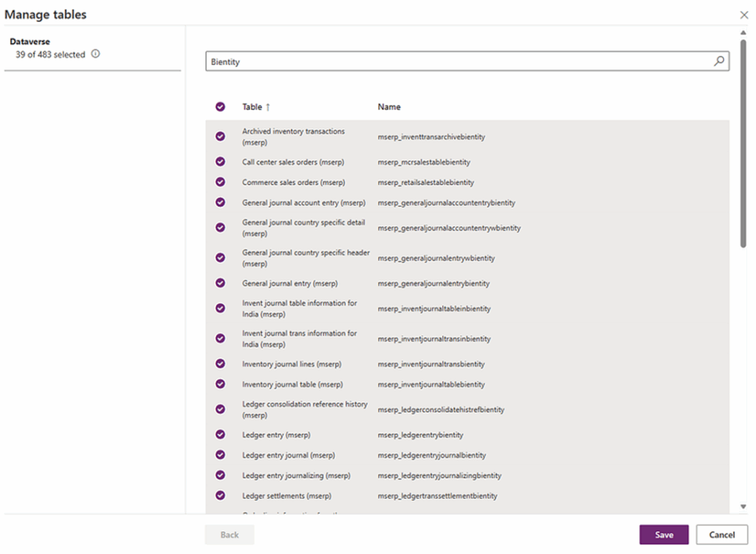Deselect General journal entry (mserp) checkbox
Image resolution: width=756 pixels, height=554 pixels.
tap(220, 283)
